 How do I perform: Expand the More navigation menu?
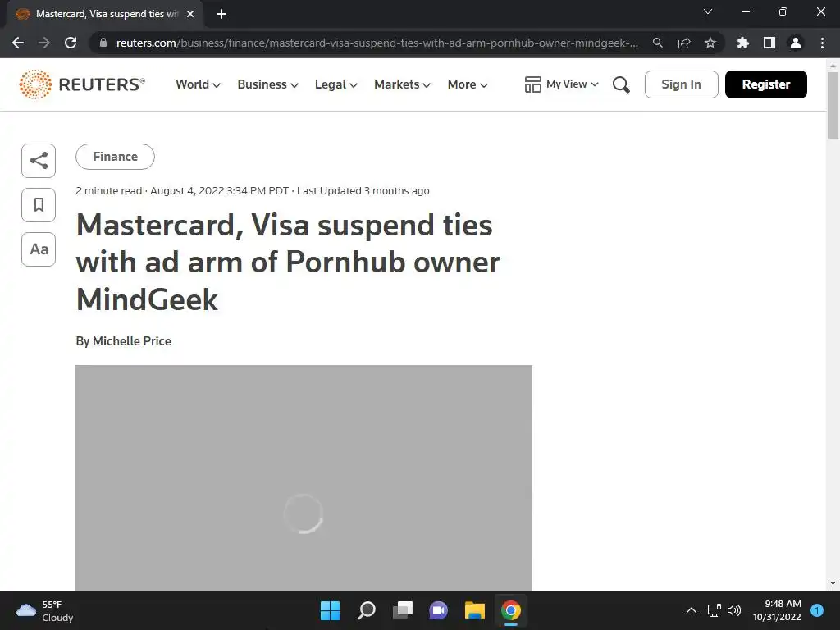click(468, 84)
